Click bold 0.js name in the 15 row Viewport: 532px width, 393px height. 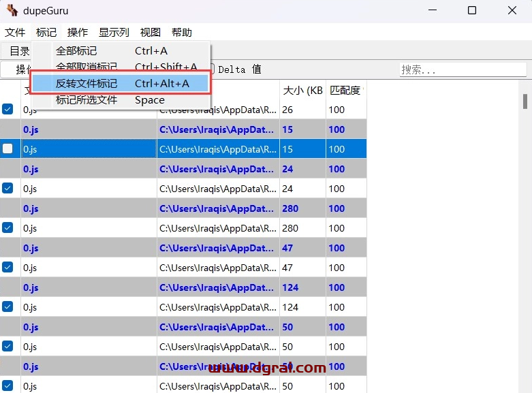[31, 129]
